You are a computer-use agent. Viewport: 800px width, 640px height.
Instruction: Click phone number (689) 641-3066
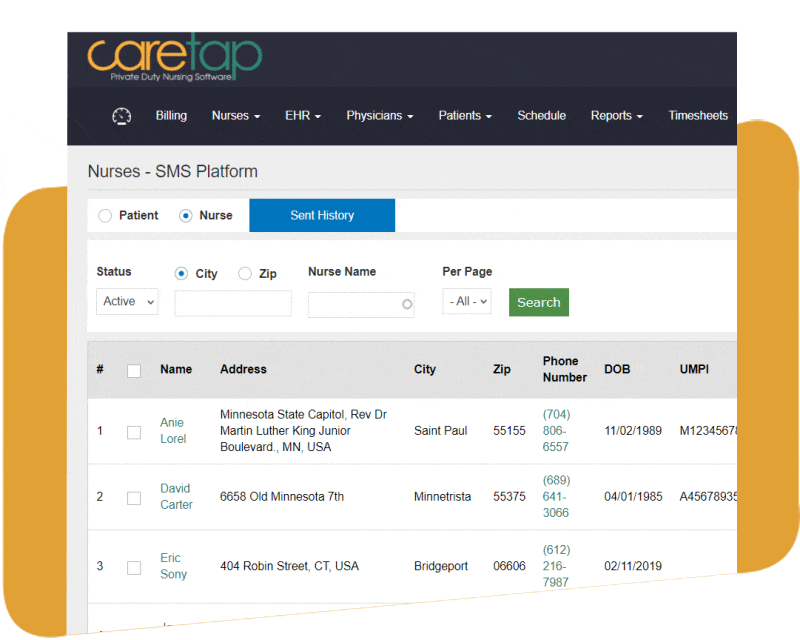(556, 497)
